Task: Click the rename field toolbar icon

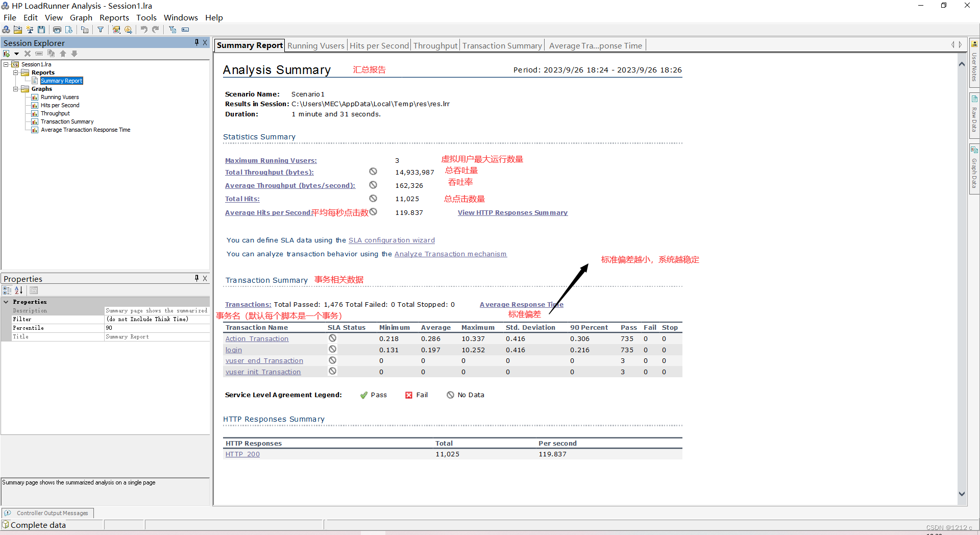Action: [x=185, y=30]
